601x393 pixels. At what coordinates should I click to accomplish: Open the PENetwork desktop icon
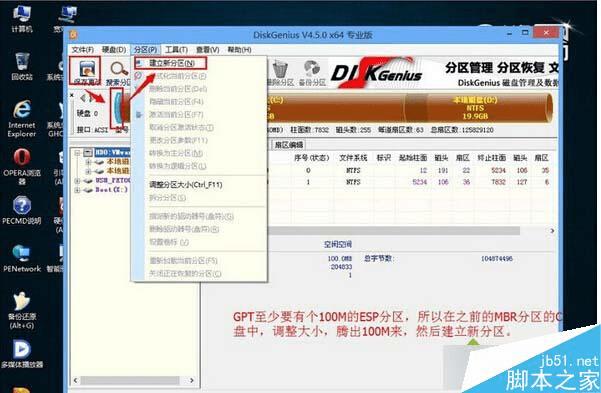click(x=21, y=258)
